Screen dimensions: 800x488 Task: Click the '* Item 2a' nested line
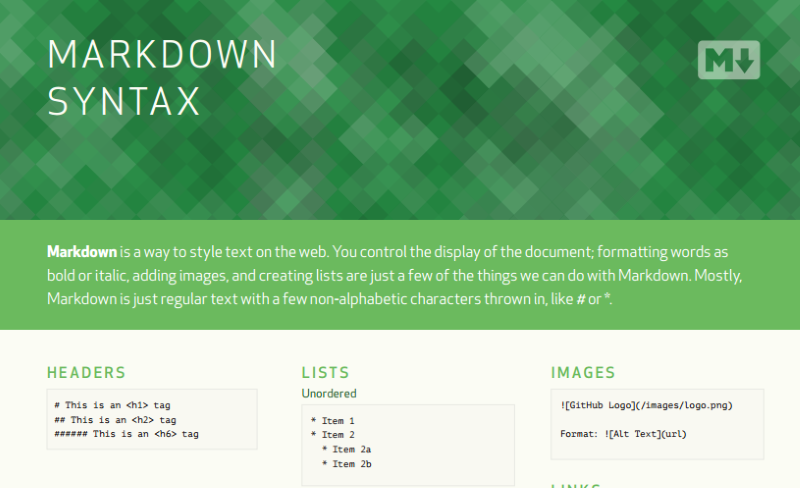[x=346, y=449]
